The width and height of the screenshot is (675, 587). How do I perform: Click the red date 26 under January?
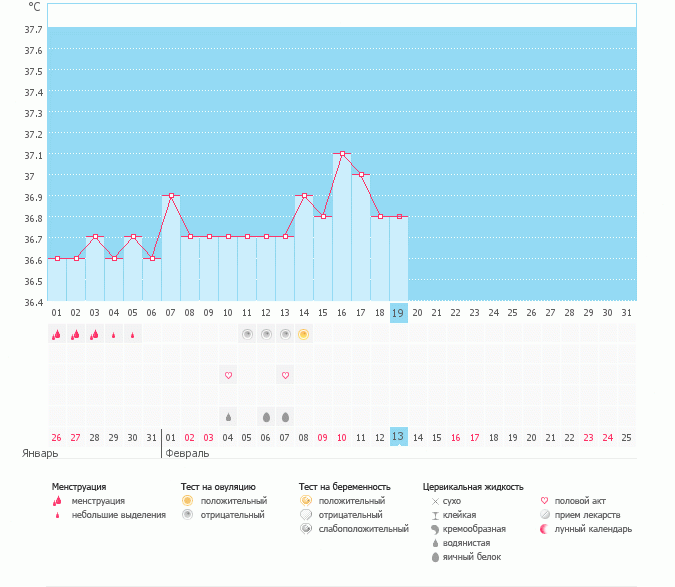(56, 438)
